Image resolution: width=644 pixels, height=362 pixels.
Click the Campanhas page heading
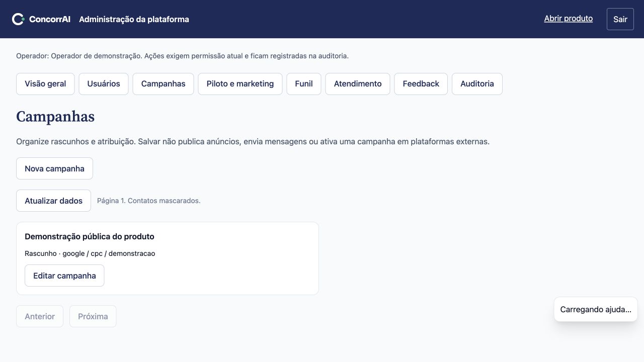click(55, 117)
